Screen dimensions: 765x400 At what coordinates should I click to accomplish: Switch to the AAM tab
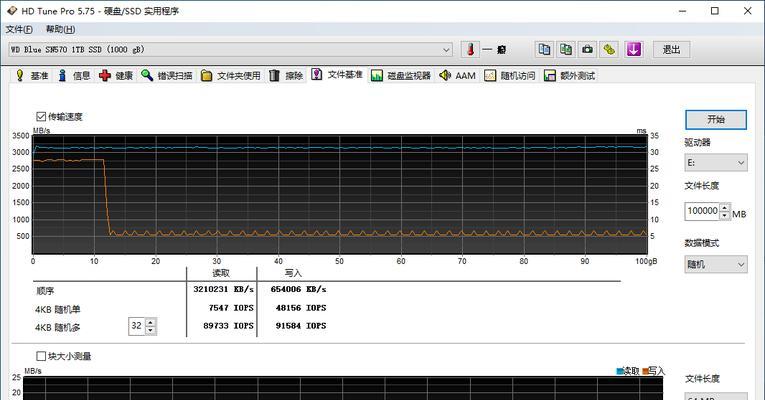click(458, 76)
